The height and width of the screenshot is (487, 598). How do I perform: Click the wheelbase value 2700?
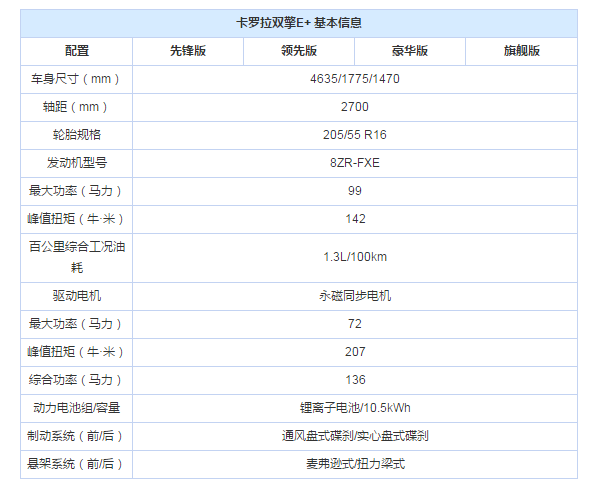point(355,107)
